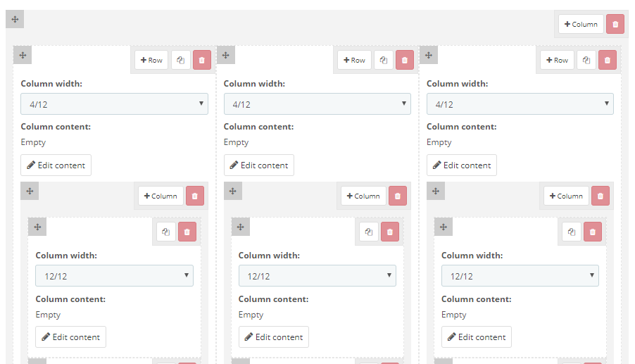Screen dimensions: 635x364
Task: Click the move handle of the third 4/12 column
Action: coord(429,55)
